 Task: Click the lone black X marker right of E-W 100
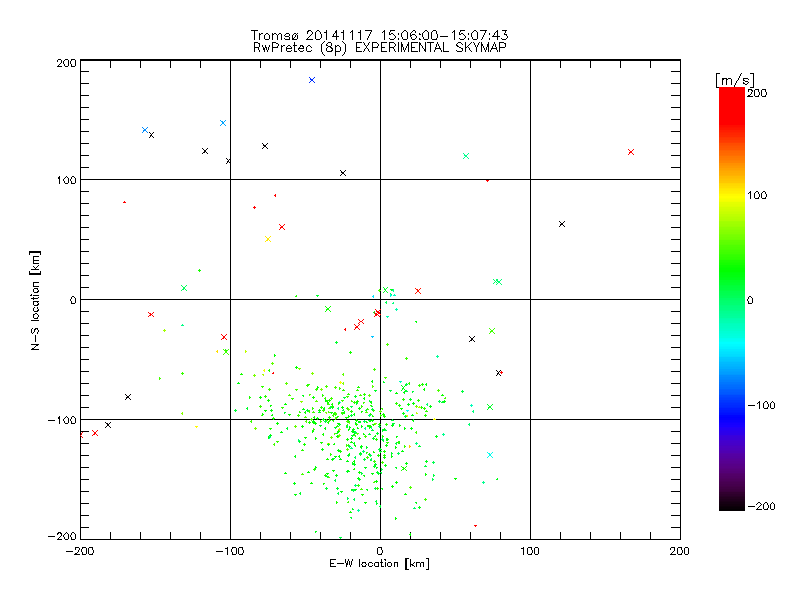point(562,224)
